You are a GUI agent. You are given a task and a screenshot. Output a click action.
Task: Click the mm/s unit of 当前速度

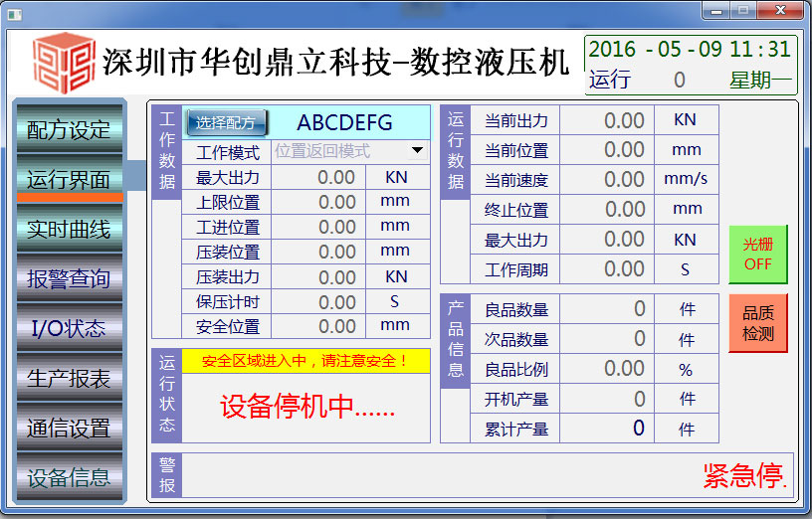tap(686, 179)
